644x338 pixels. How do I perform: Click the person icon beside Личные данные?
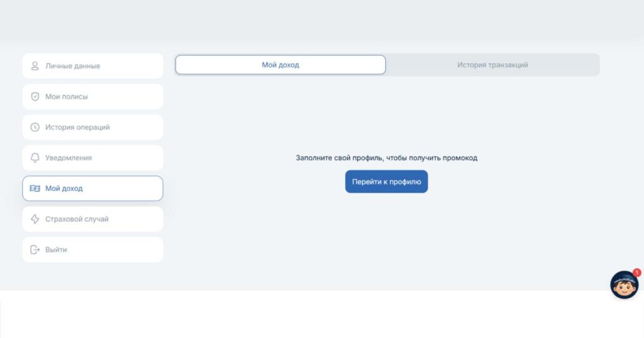pos(35,66)
